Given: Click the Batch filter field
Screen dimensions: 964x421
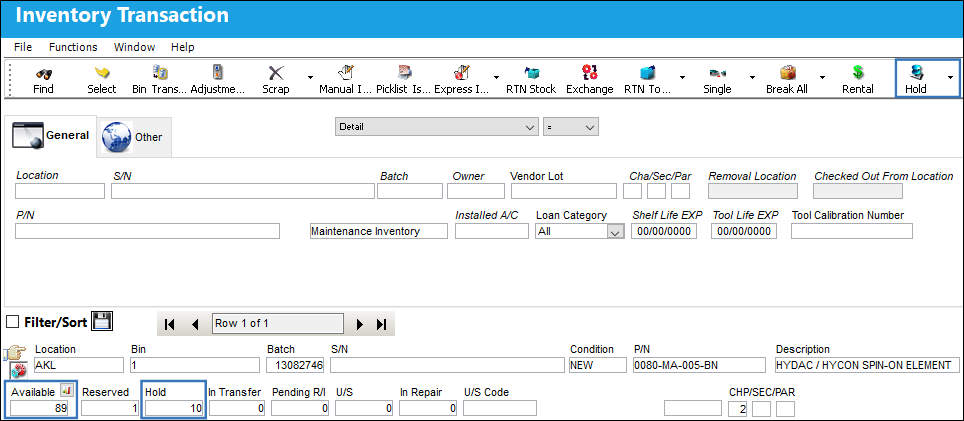Looking at the screenshot, I should pos(409,191).
